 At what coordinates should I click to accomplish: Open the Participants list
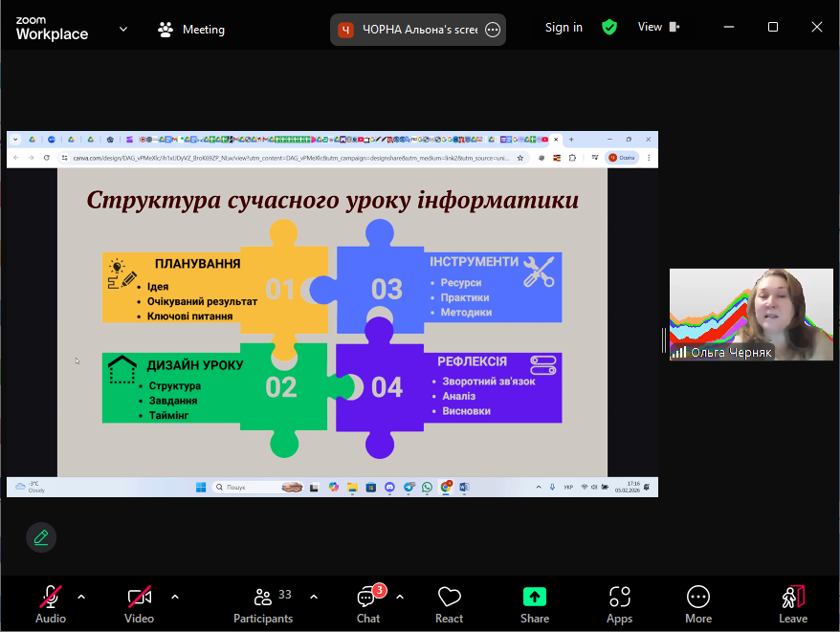263,603
